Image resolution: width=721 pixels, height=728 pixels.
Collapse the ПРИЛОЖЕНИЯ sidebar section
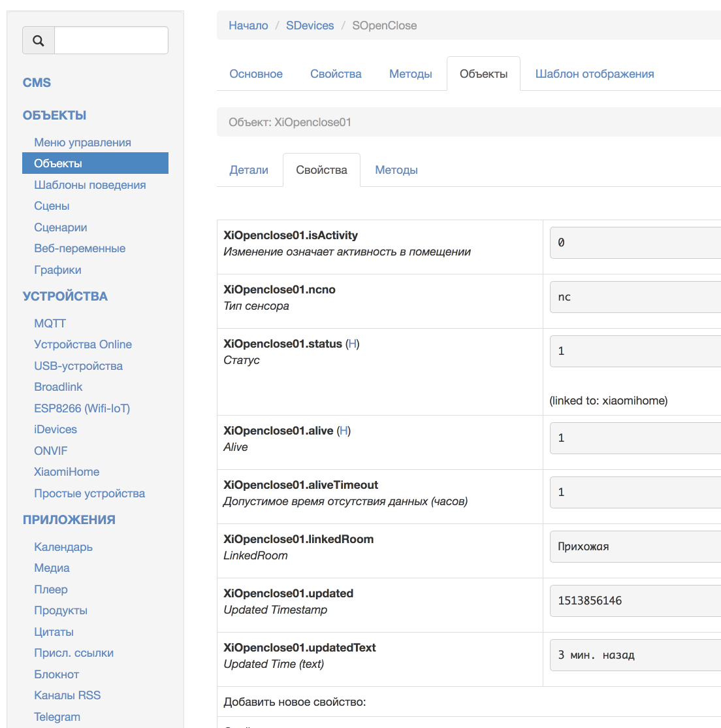click(69, 520)
